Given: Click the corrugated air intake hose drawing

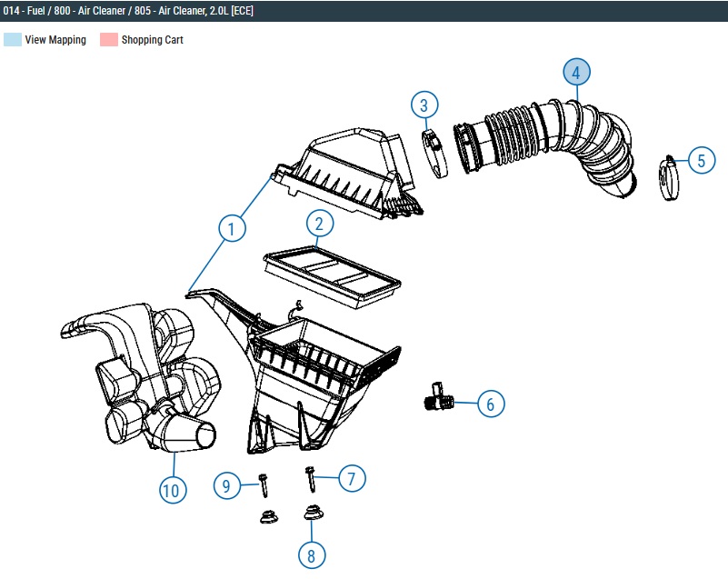Looking at the screenshot, I should (544, 147).
